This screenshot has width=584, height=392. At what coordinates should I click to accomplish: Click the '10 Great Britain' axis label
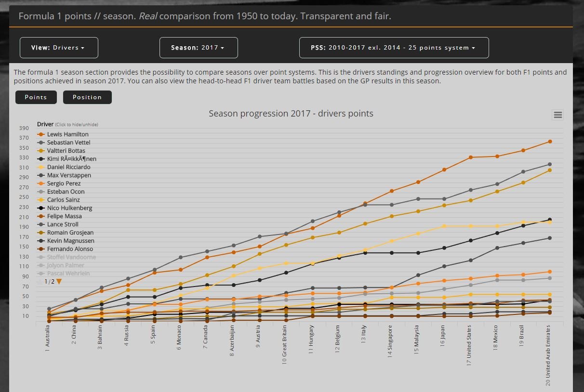(x=285, y=344)
